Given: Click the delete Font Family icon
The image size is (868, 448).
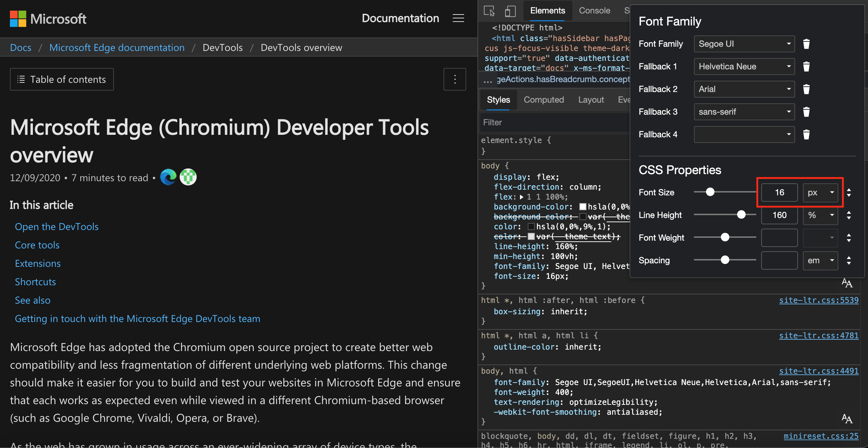Looking at the screenshot, I should coord(806,44).
